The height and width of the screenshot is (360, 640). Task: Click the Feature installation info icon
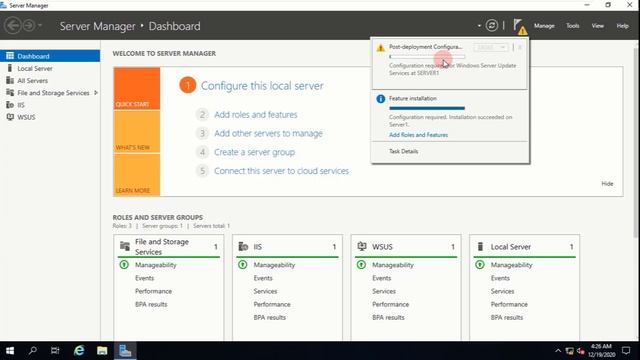380,99
